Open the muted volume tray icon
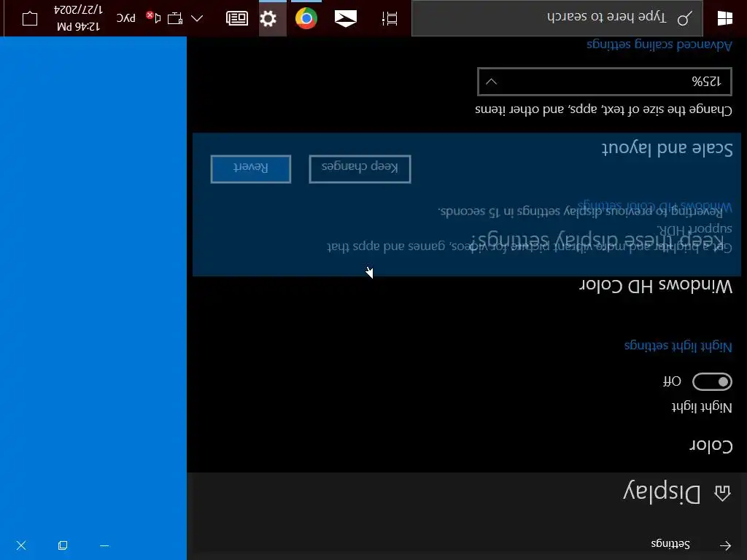This screenshot has width=747, height=560. pyautogui.click(x=153, y=17)
